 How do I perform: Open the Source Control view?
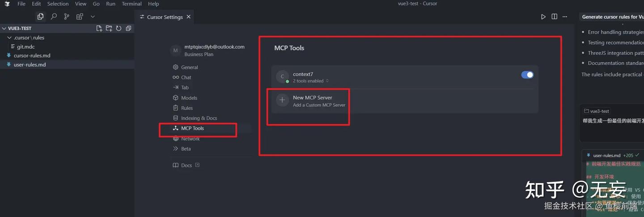coord(67,17)
